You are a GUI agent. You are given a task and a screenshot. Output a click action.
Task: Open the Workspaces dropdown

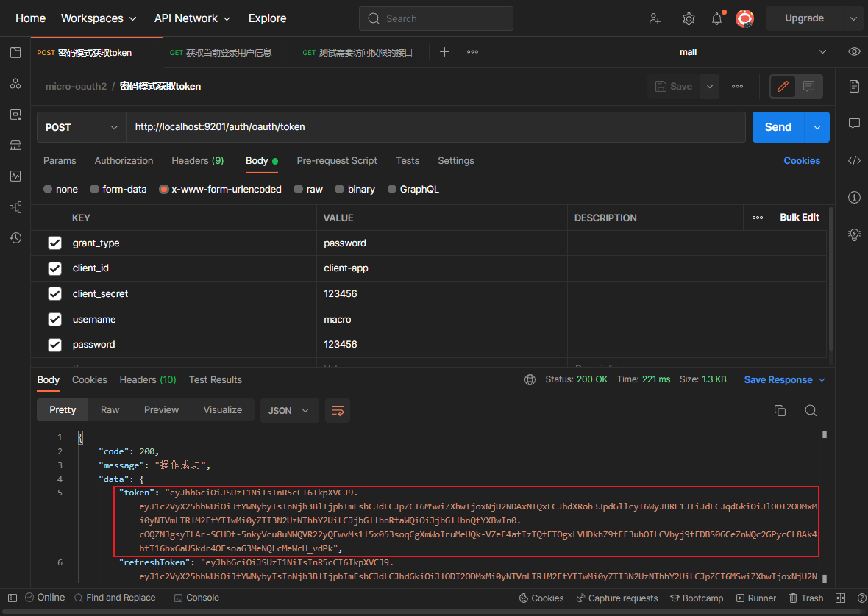99,18
